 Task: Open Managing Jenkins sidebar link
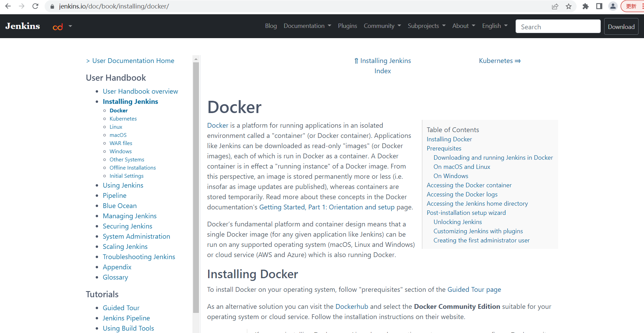click(130, 216)
